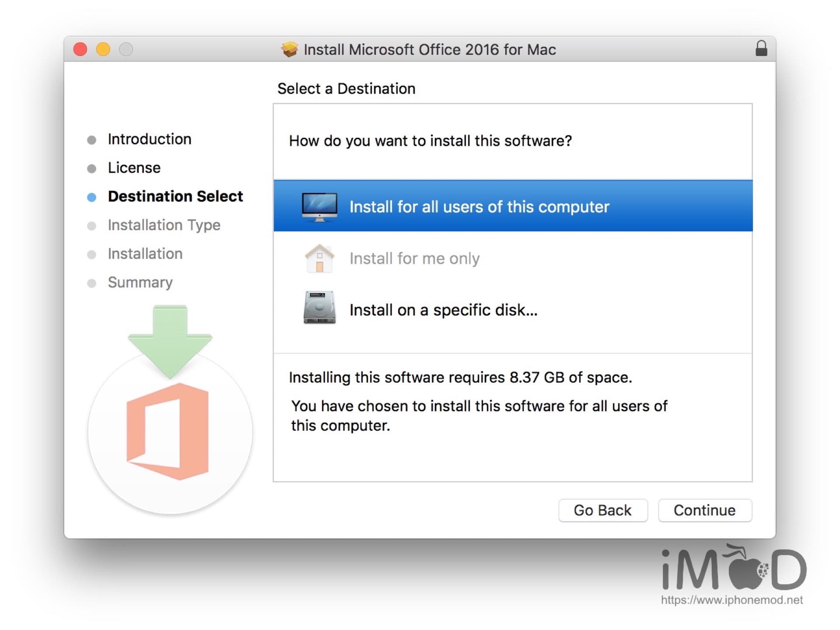
Task: Select Install on a specific disk option
Action: 443,310
